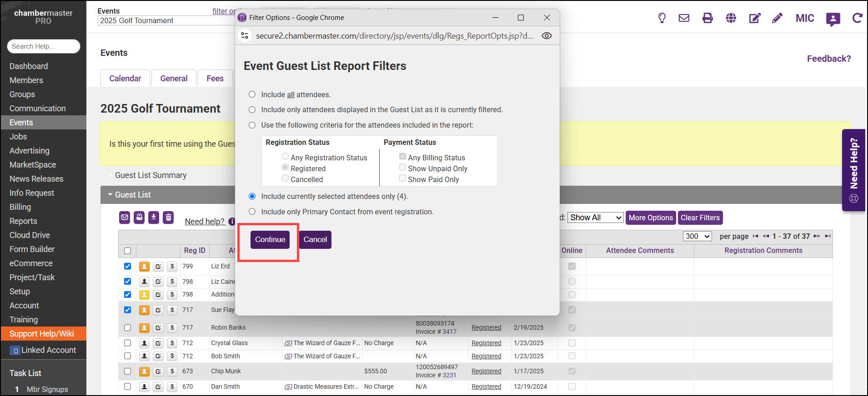Click the Clear Filters button

pos(700,218)
